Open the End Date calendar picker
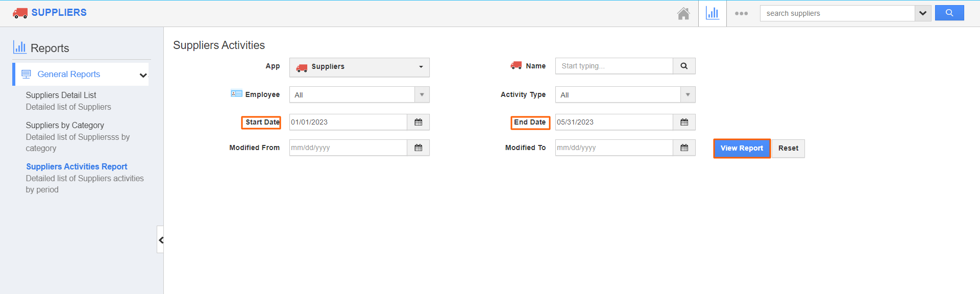 pos(684,122)
